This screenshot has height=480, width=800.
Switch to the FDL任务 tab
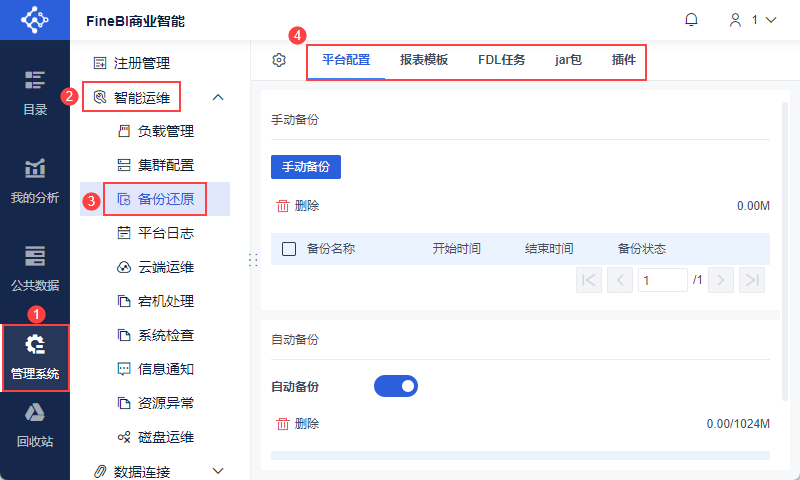tap(501, 60)
